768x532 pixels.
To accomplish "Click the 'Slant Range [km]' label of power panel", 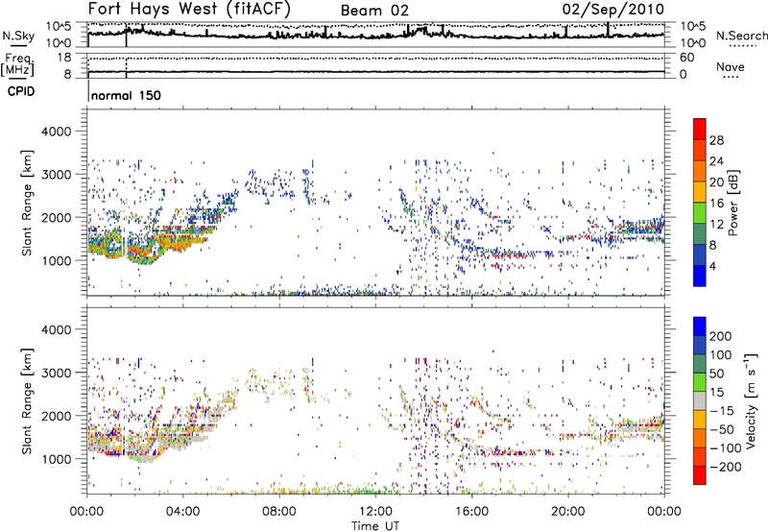I will (27, 203).
